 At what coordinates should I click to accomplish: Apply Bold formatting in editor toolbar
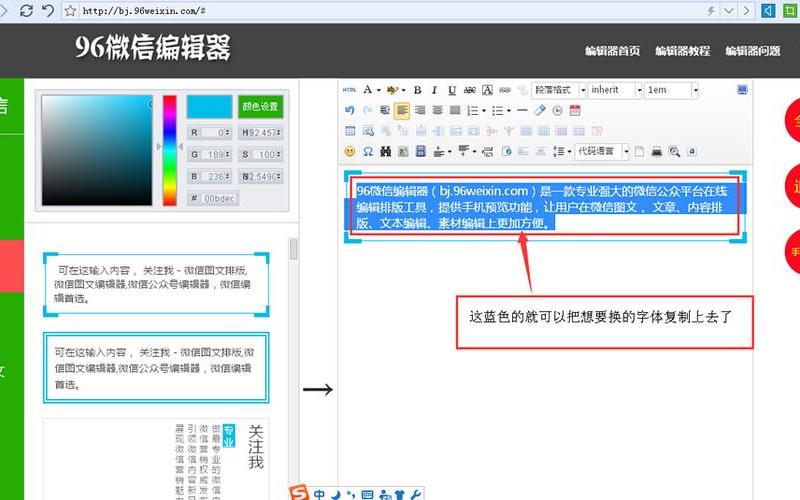pos(417,90)
